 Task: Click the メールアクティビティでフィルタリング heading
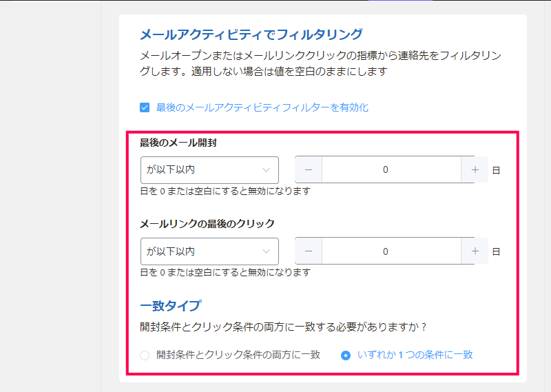(x=251, y=34)
